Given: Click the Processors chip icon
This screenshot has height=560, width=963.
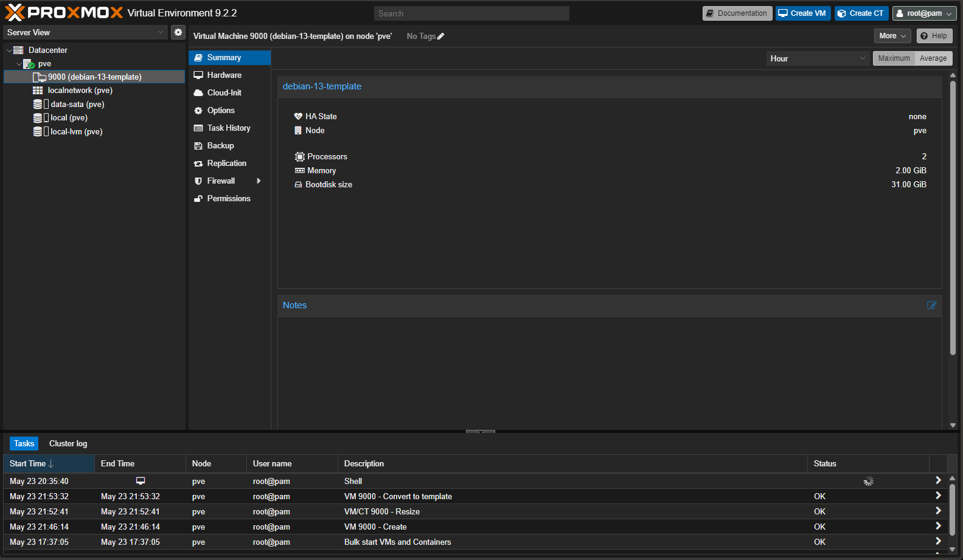Looking at the screenshot, I should point(299,157).
